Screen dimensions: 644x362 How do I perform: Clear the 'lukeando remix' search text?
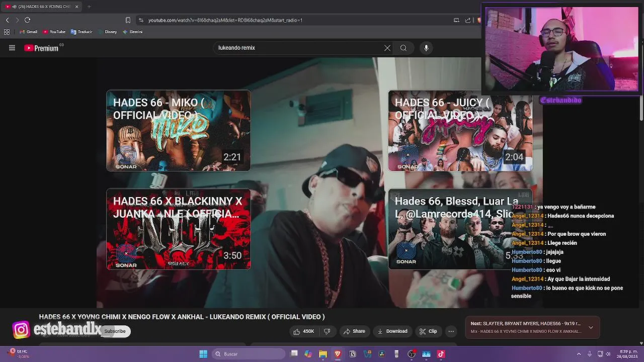(x=387, y=48)
